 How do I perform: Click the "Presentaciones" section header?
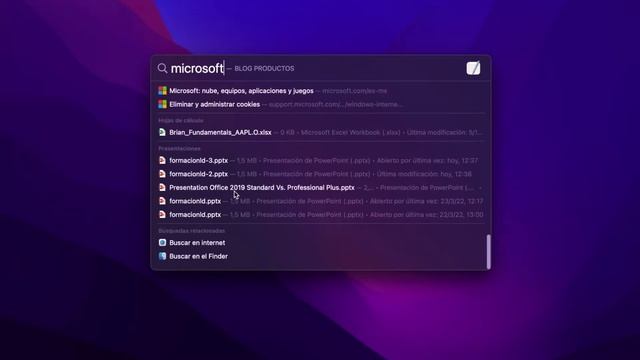[x=179, y=149]
